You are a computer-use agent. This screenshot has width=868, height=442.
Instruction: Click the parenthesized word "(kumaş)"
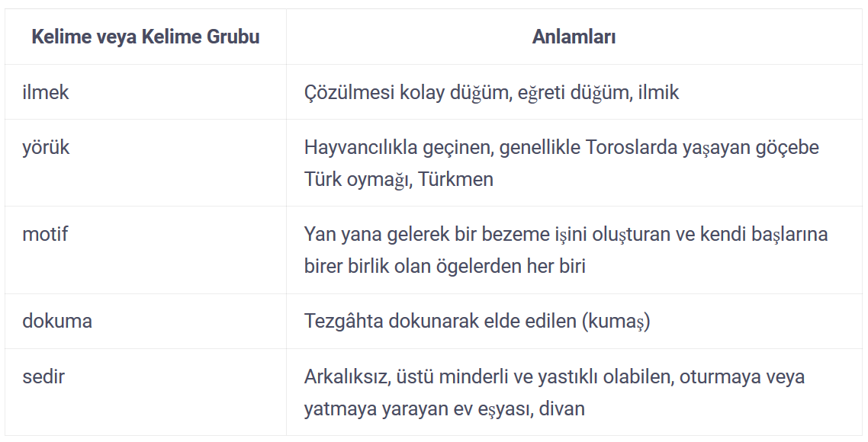pos(616,321)
